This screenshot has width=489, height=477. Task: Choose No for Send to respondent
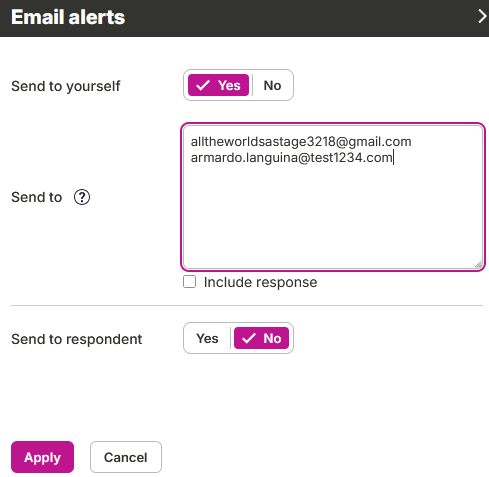point(261,338)
